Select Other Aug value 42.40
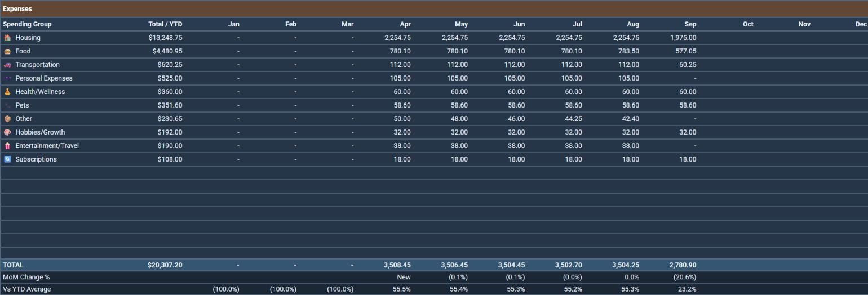Image resolution: width=868 pixels, height=295 pixels. coord(631,119)
